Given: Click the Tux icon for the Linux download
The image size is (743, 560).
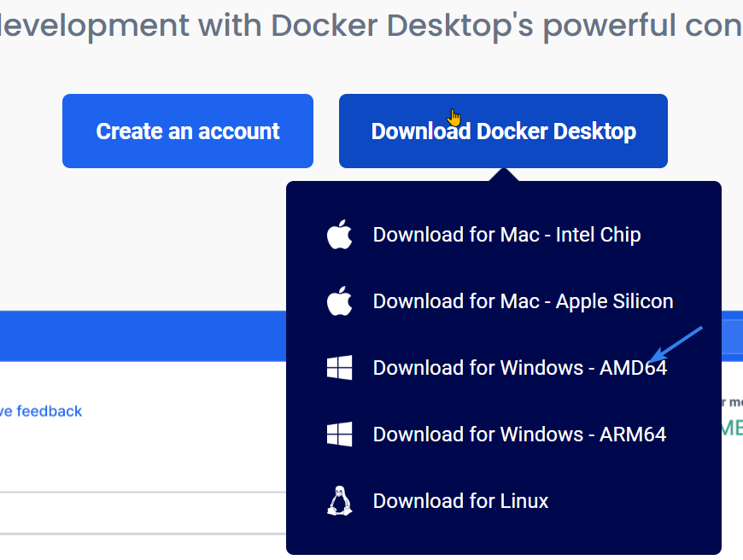Looking at the screenshot, I should (x=339, y=500).
